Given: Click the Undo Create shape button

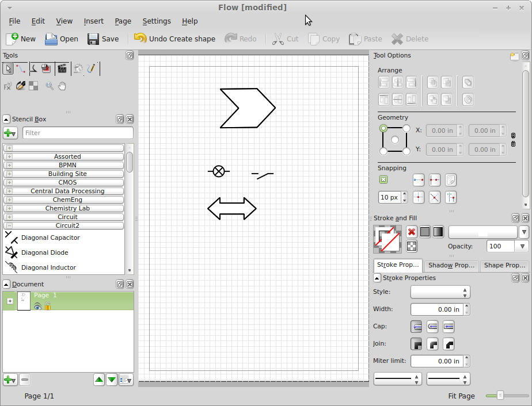Looking at the screenshot, I should coord(174,39).
